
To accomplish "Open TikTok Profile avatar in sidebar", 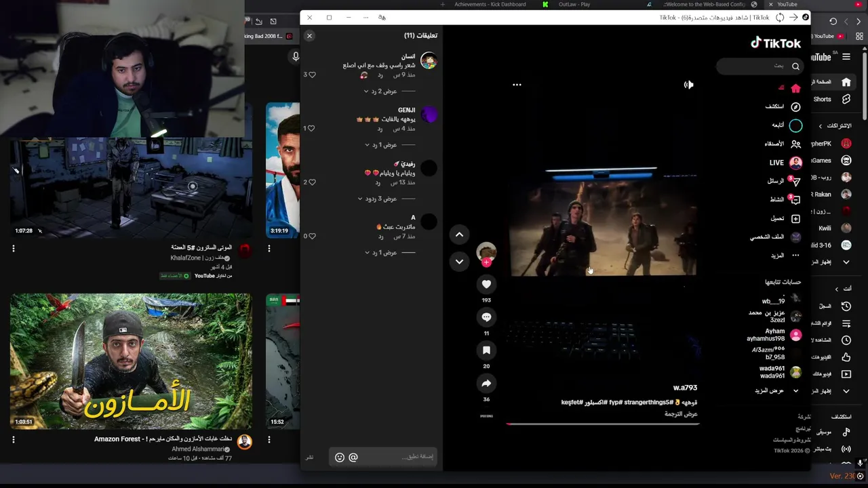I will (795, 237).
